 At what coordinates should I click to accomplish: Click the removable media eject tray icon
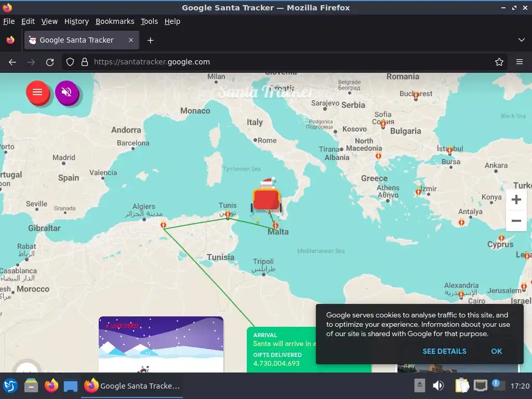419,385
